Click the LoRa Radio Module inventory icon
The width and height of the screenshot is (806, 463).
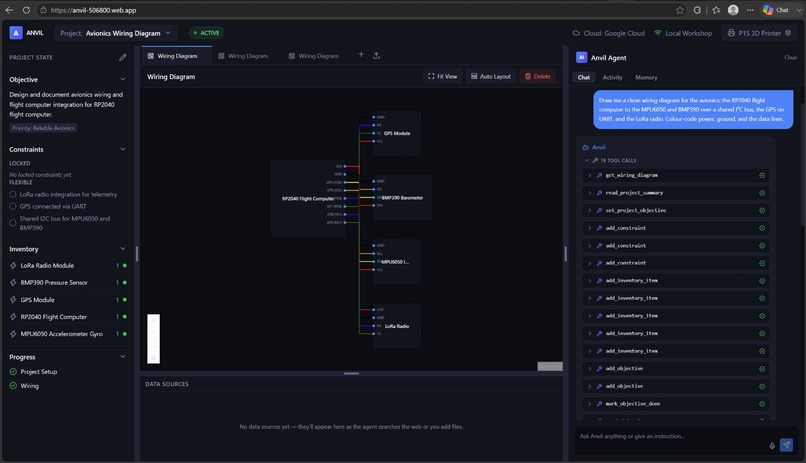[13, 266]
